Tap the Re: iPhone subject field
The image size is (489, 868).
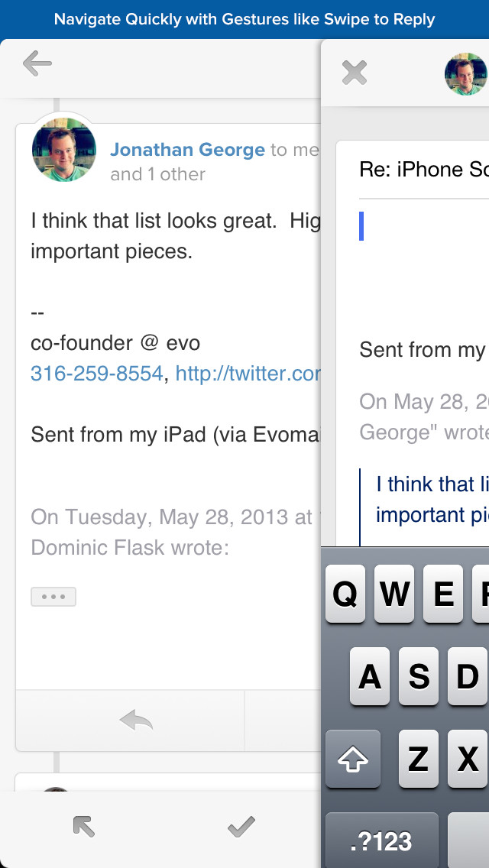pos(423,170)
